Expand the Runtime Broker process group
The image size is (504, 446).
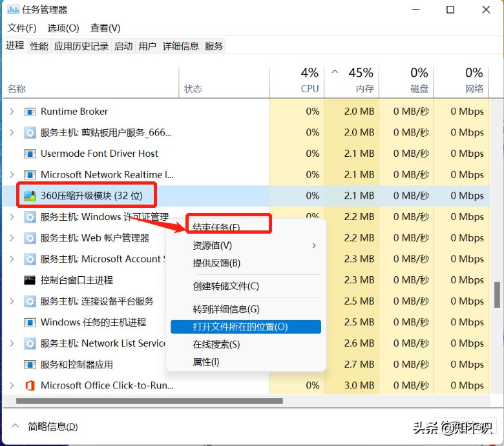tap(12, 112)
